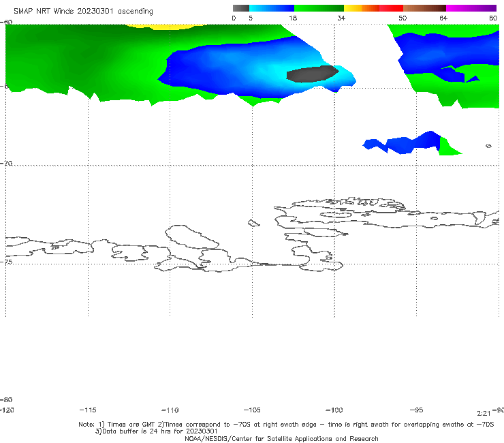Screen dimensions: 504x443
Task: Click the "Note: 1) Times are GMT" line
Action: tap(286, 425)
